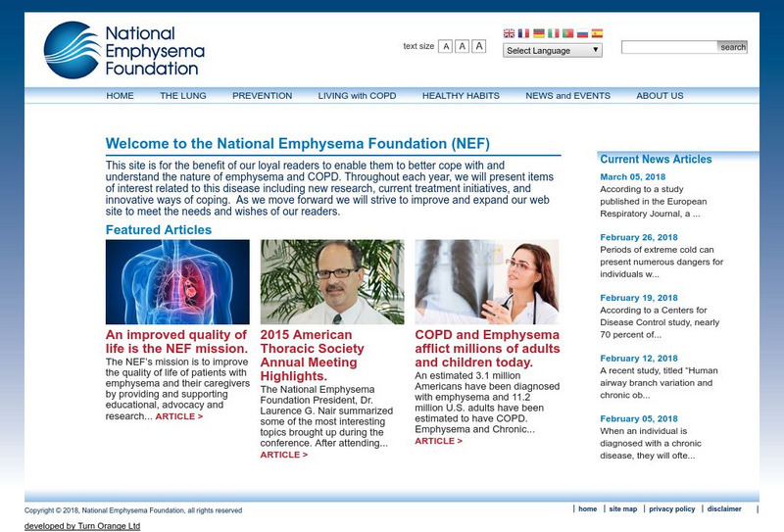Open THE LUNG menu

tap(183, 95)
